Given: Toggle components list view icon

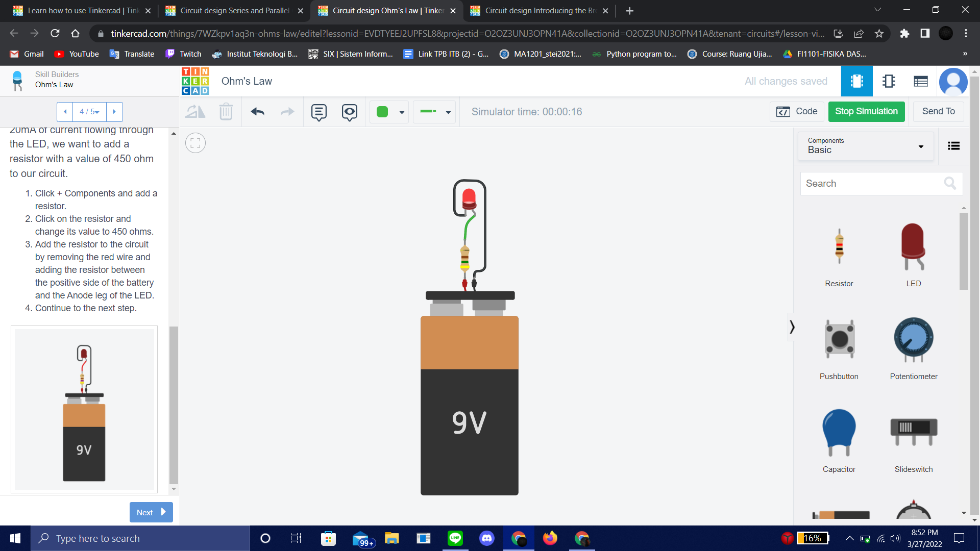Looking at the screenshot, I should point(953,146).
